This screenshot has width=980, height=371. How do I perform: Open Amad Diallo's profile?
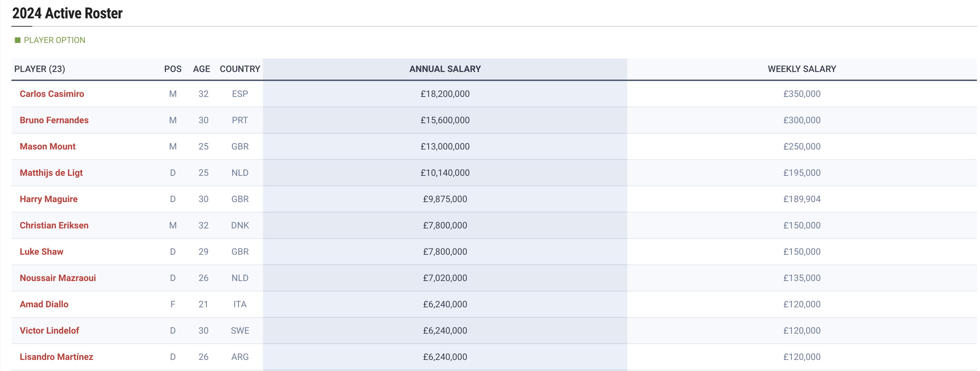pos(44,304)
